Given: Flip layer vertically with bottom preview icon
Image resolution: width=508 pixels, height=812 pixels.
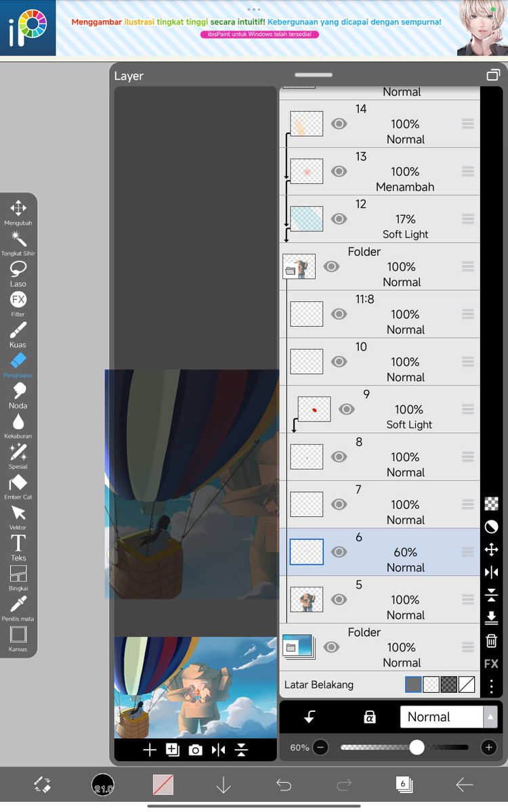Looking at the screenshot, I should click(241, 750).
